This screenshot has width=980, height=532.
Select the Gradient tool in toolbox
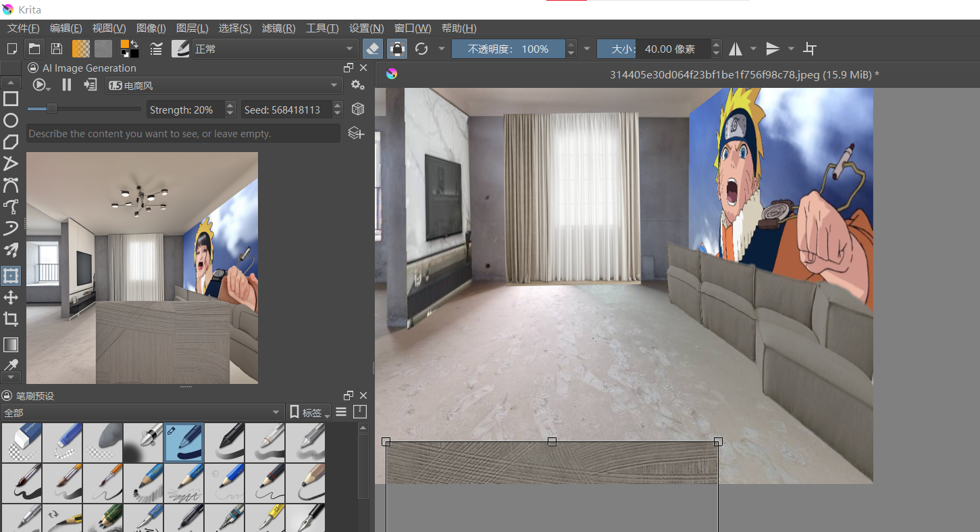(x=11, y=345)
